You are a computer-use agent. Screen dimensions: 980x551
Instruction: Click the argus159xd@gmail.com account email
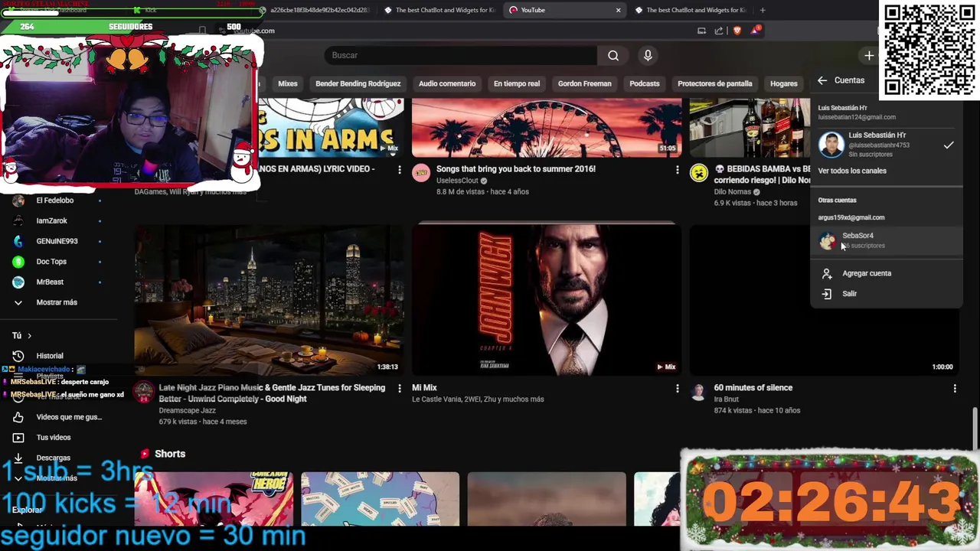(851, 217)
